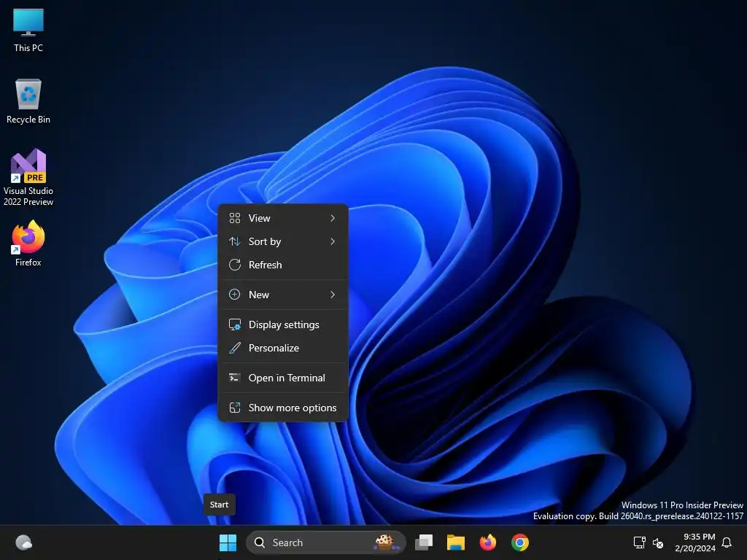Image resolution: width=747 pixels, height=560 pixels.
Task: Launch Google Chrome from the taskbar
Action: (519, 542)
